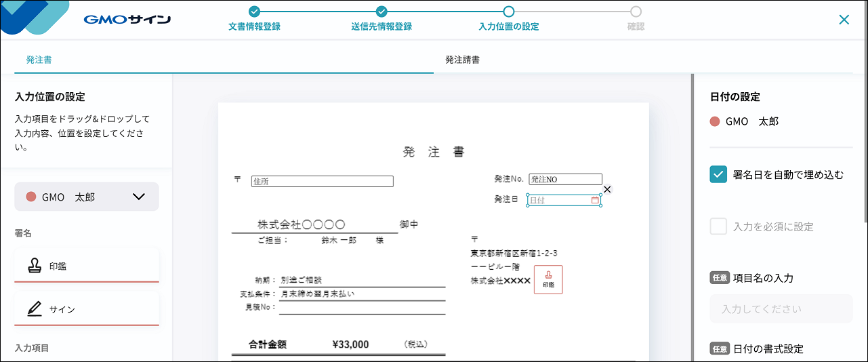Click the 文書情報登録 completed step circle

pyautogui.click(x=254, y=12)
